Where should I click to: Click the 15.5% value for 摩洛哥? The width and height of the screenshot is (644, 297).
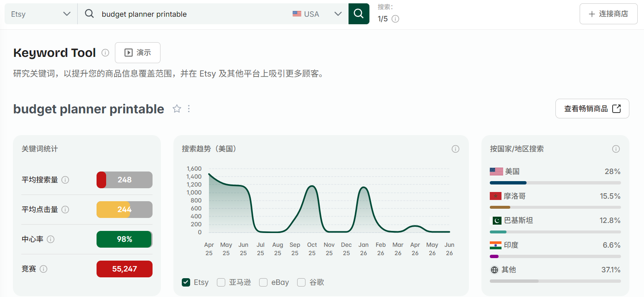[x=611, y=196]
